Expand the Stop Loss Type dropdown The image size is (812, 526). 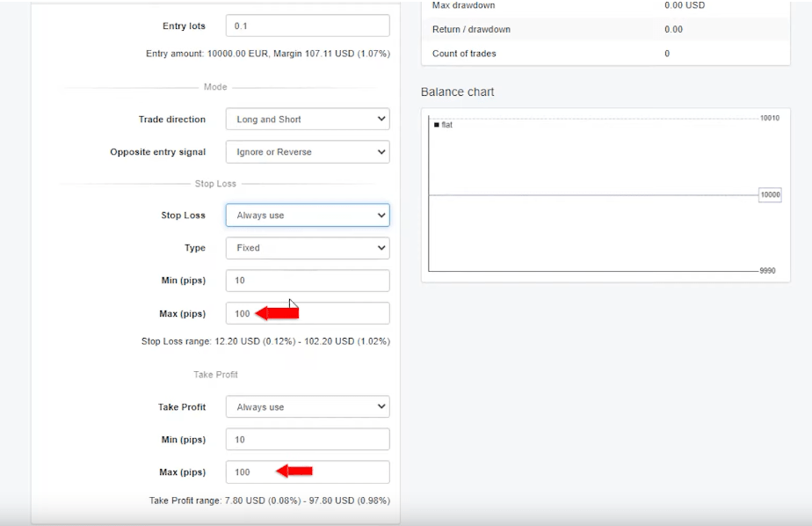click(307, 248)
